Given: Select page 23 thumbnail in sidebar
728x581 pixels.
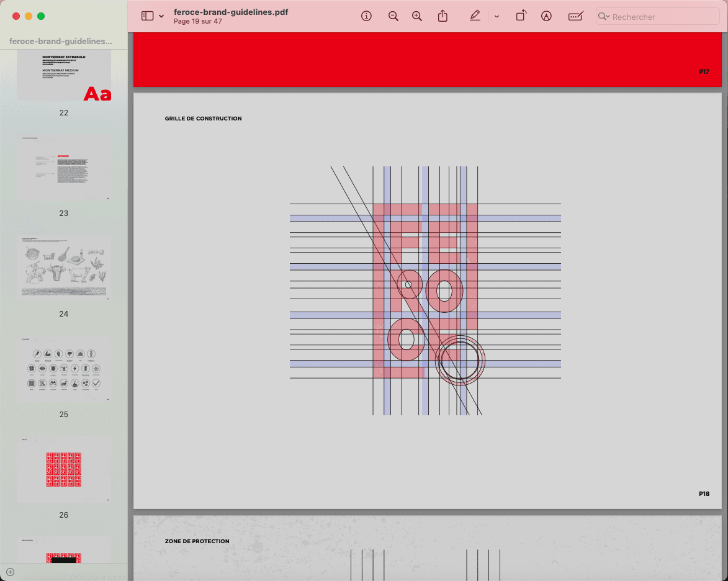Looking at the screenshot, I should pyautogui.click(x=64, y=168).
